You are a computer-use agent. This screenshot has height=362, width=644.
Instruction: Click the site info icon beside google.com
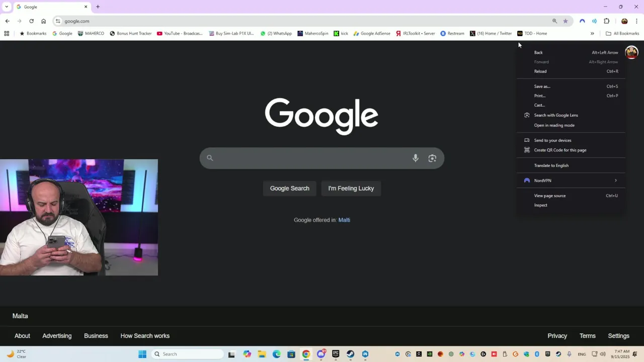[58, 21]
